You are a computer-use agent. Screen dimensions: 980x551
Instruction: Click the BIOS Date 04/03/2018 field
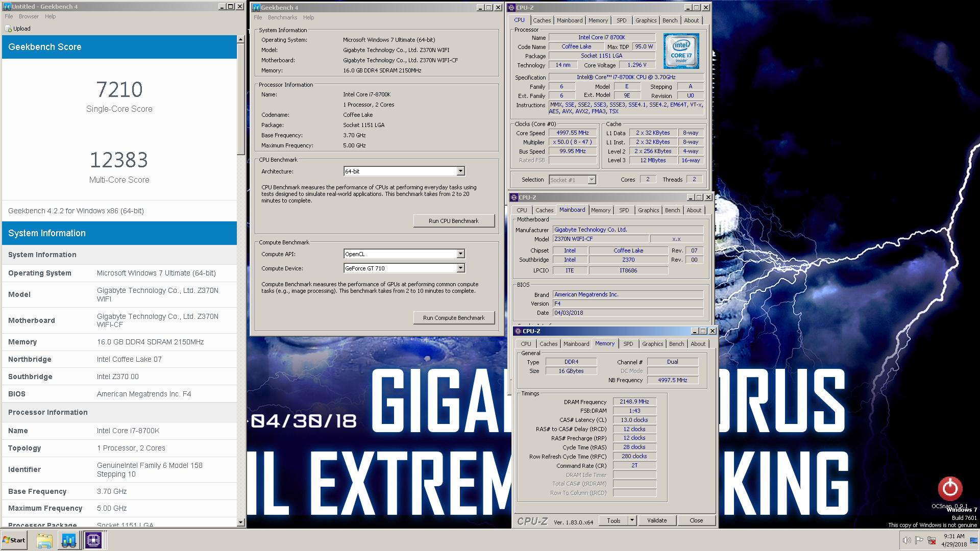pyautogui.click(x=628, y=313)
